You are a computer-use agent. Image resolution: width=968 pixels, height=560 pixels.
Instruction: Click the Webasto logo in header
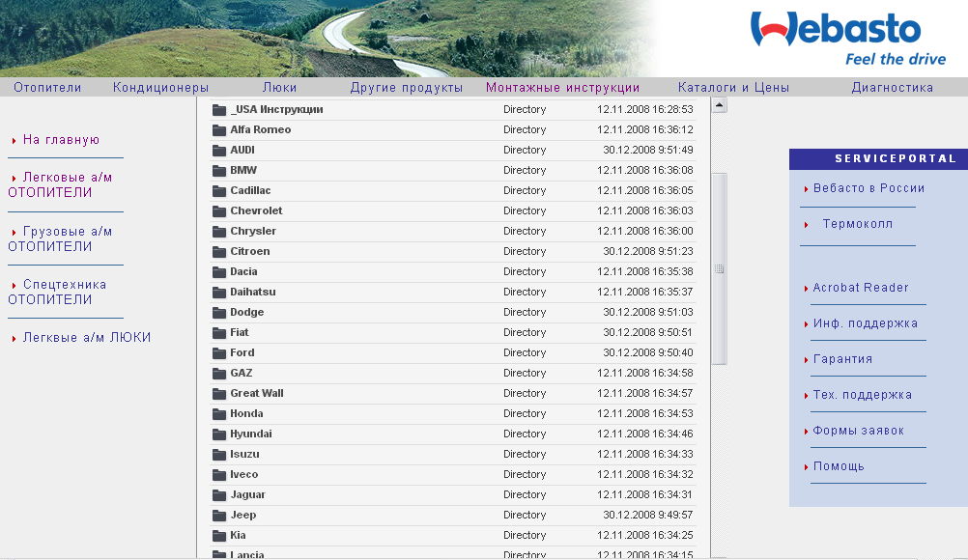(835, 38)
